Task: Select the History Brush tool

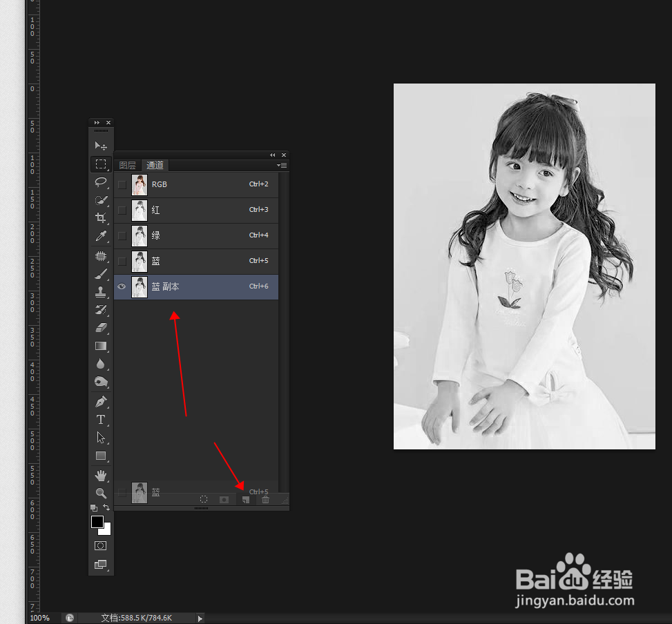Action: coord(101,310)
